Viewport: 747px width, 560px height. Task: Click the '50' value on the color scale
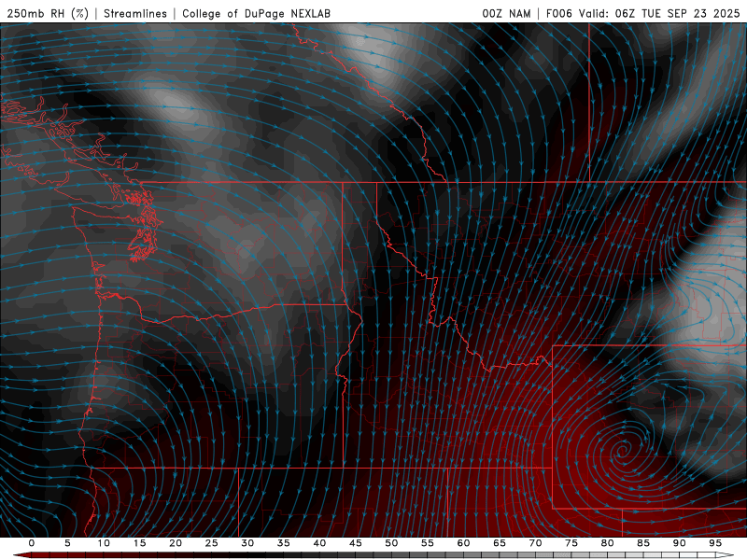(x=391, y=543)
